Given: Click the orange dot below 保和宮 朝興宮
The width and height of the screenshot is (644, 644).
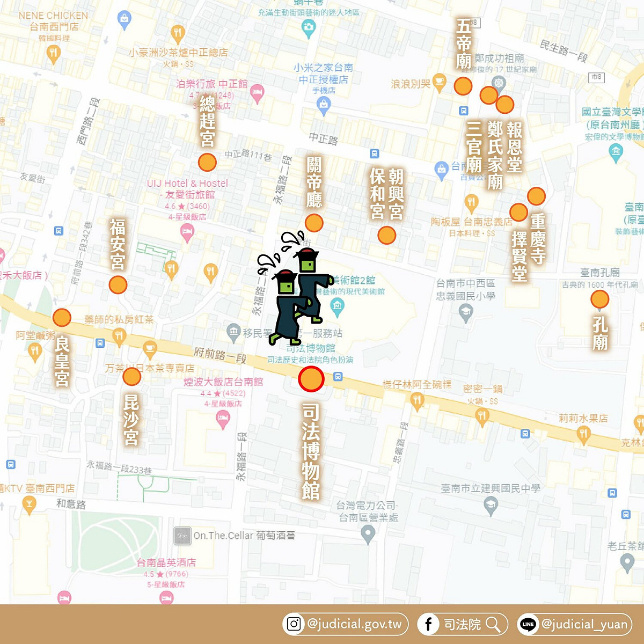Looking at the screenshot, I should click(x=386, y=235).
